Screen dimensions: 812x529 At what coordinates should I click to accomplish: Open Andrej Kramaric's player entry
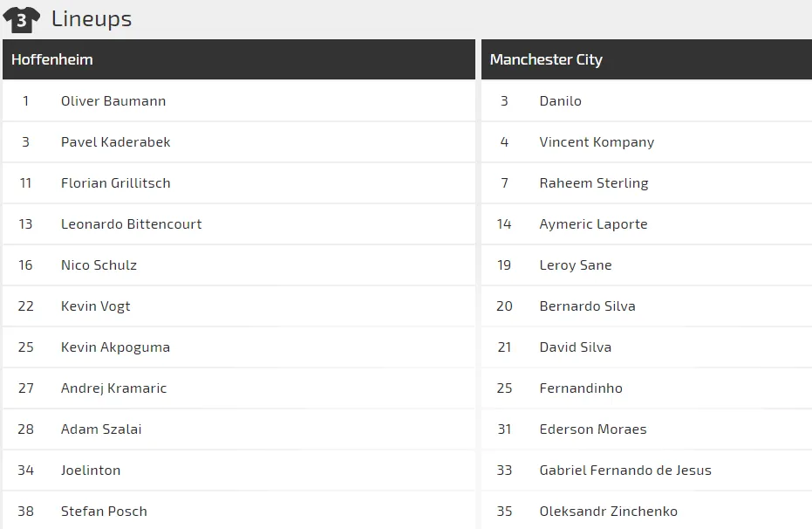(x=113, y=388)
